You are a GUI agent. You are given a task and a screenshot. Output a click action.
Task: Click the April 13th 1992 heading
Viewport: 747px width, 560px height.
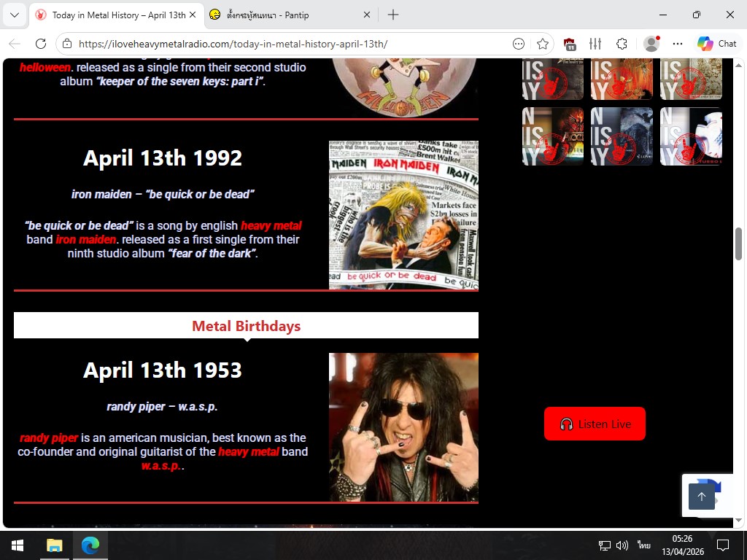pyautogui.click(x=163, y=157)
